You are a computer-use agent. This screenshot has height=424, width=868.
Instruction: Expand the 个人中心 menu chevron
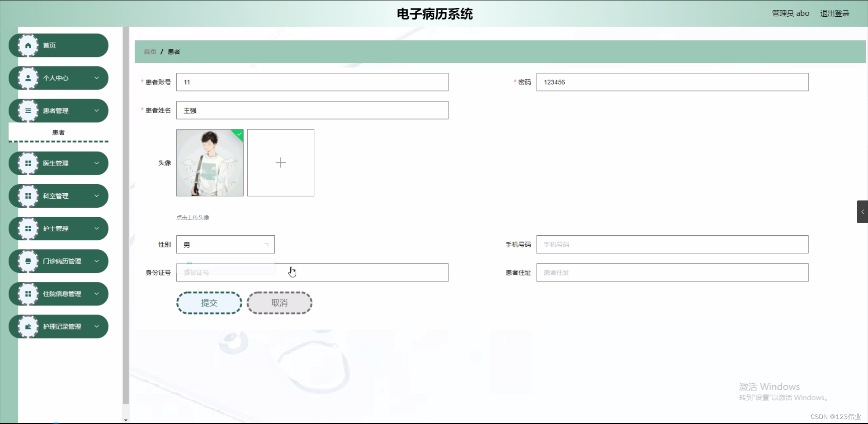[96, 78]
